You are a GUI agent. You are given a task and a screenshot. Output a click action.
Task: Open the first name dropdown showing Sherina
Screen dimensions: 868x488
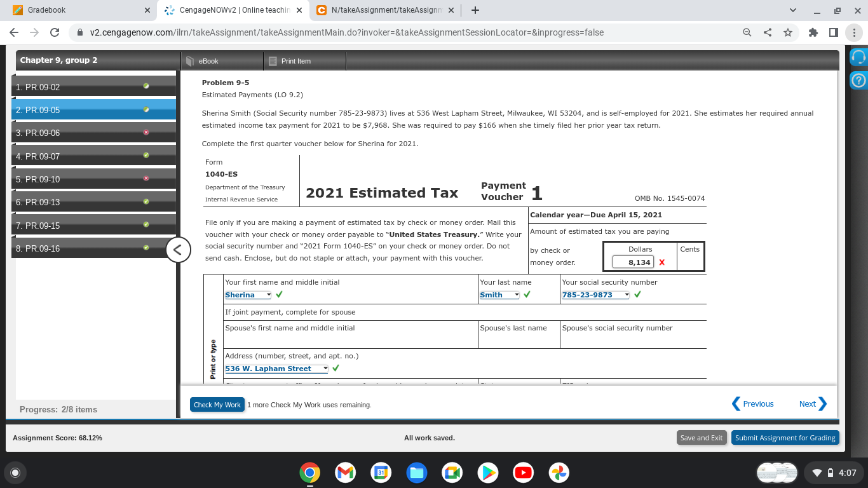click(248, 295)
